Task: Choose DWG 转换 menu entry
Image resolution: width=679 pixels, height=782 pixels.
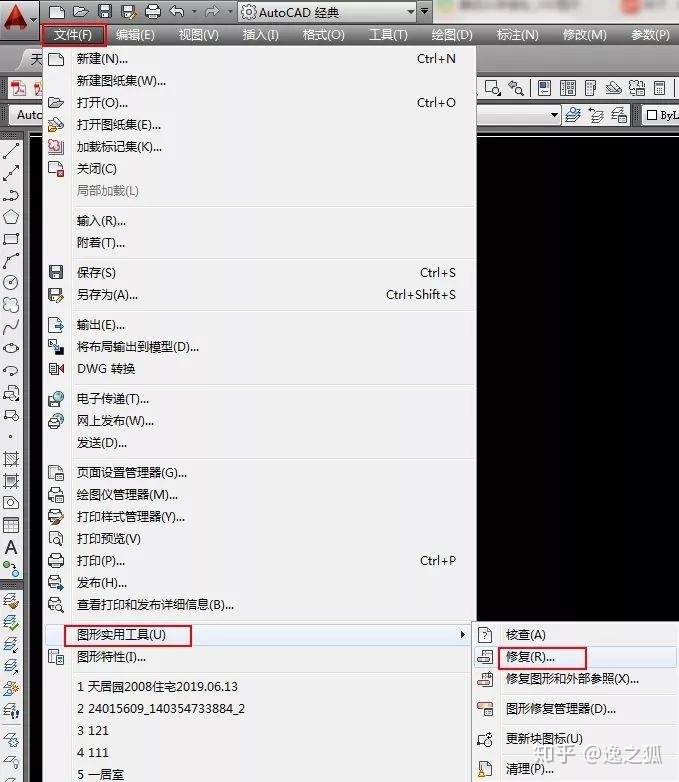Action: click(x=259, y=369)
